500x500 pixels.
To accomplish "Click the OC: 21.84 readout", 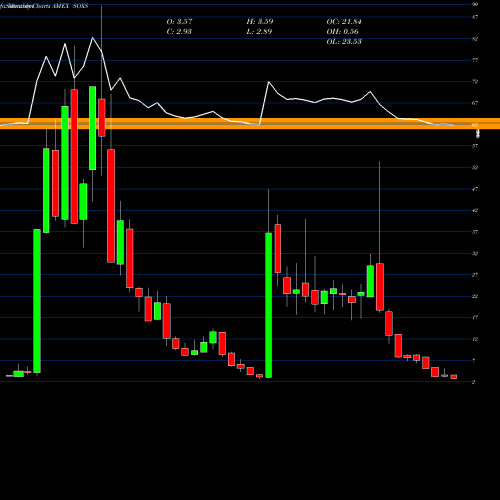I will 344,22.
